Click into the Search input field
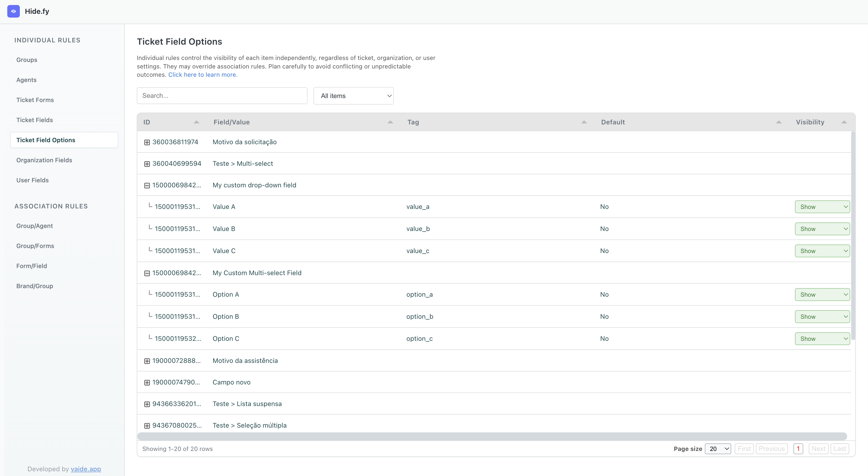This screenshot has height=476, width=868. 222,96
